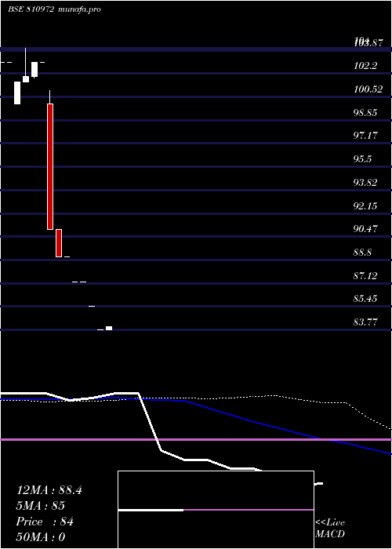The width and height of the screenshot is (392, 549).
Task: Select the 85.45 price axis label
Action: tap(365, 299)
